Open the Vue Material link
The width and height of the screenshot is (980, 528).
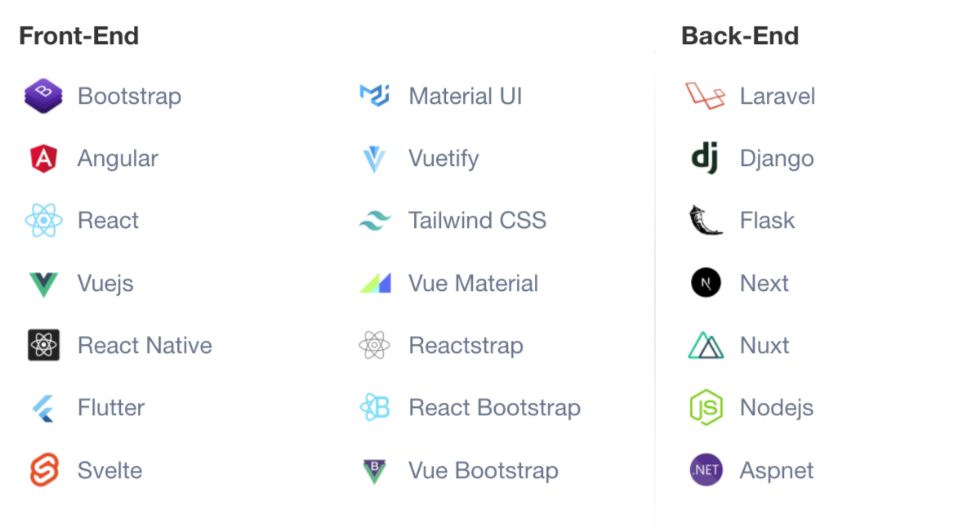(473, 284)
